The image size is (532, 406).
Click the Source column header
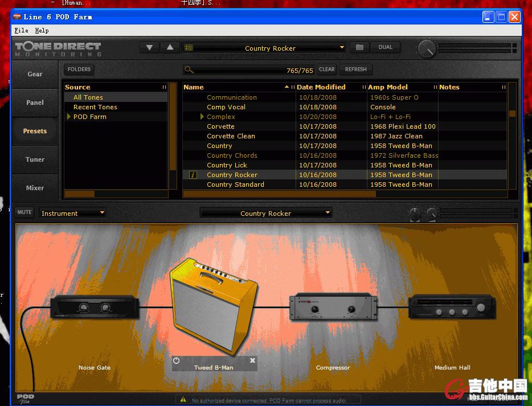116,87
